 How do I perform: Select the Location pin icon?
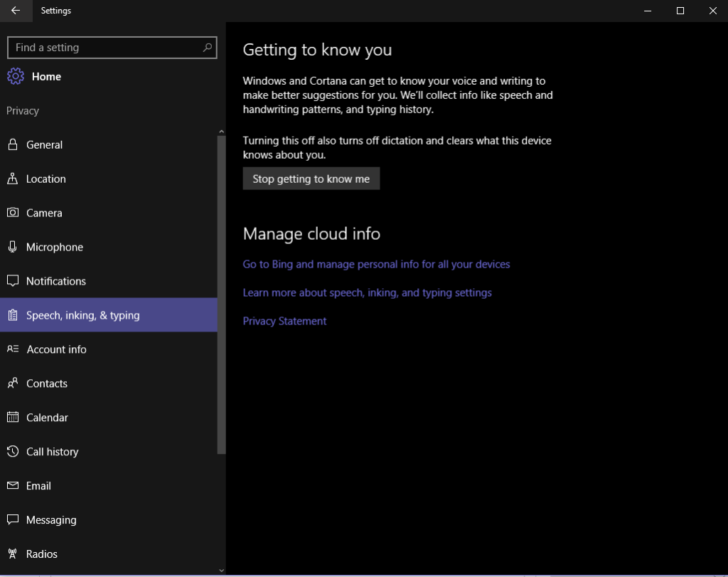[12, 179]
